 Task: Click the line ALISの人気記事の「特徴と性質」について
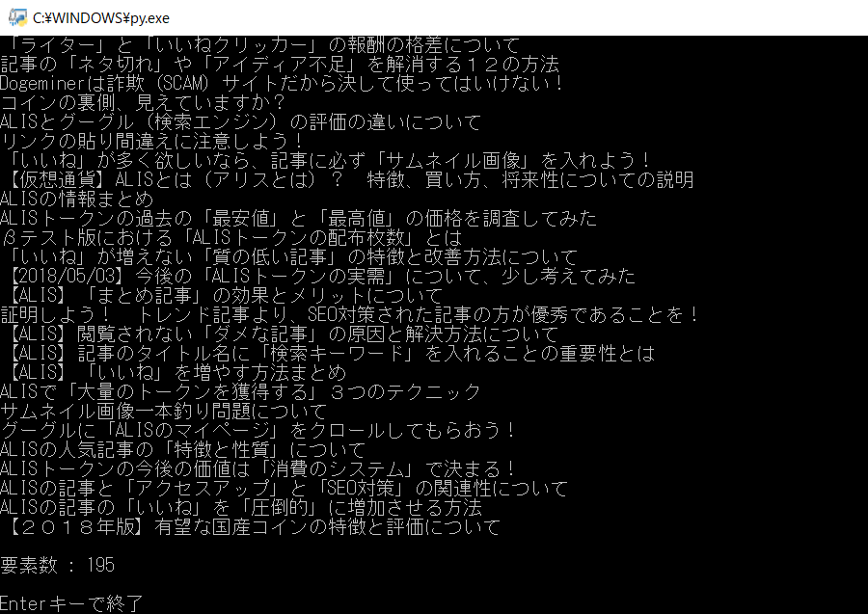pyautogui.click(x=182, y=450)
